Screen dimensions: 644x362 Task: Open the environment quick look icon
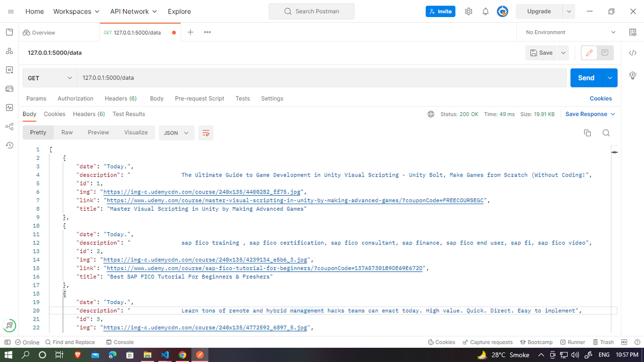pos(633,32)
